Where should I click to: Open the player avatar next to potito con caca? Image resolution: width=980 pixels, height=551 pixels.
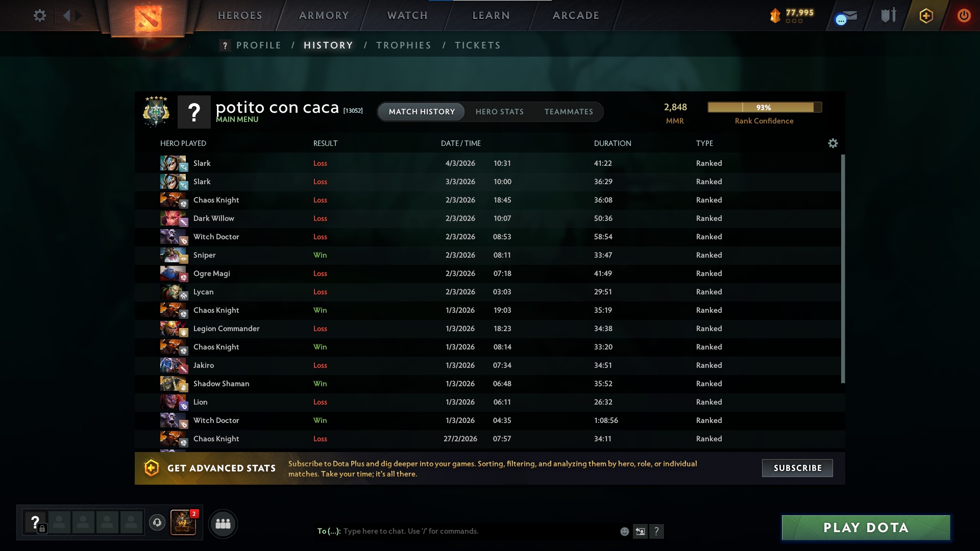(x=194, y=112)
